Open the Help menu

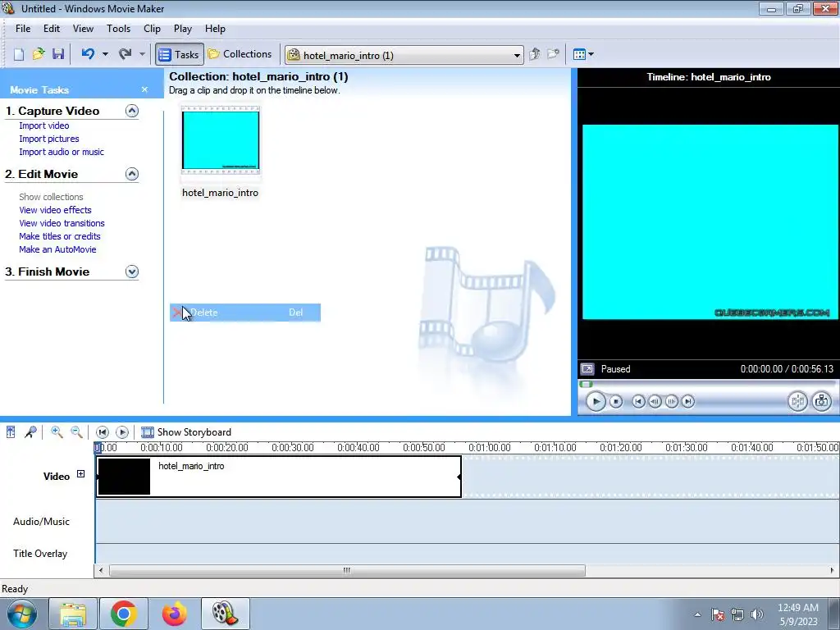point(215,29)
